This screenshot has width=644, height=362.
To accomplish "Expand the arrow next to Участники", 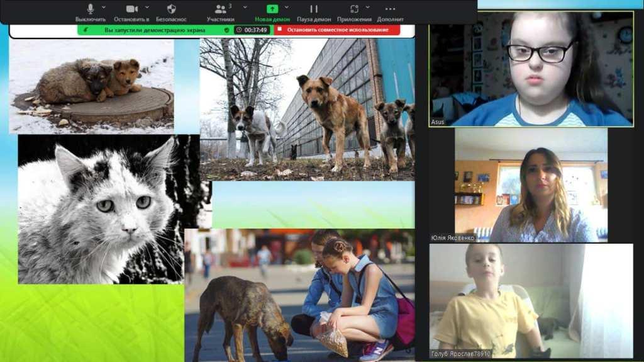I will [245, 8].
